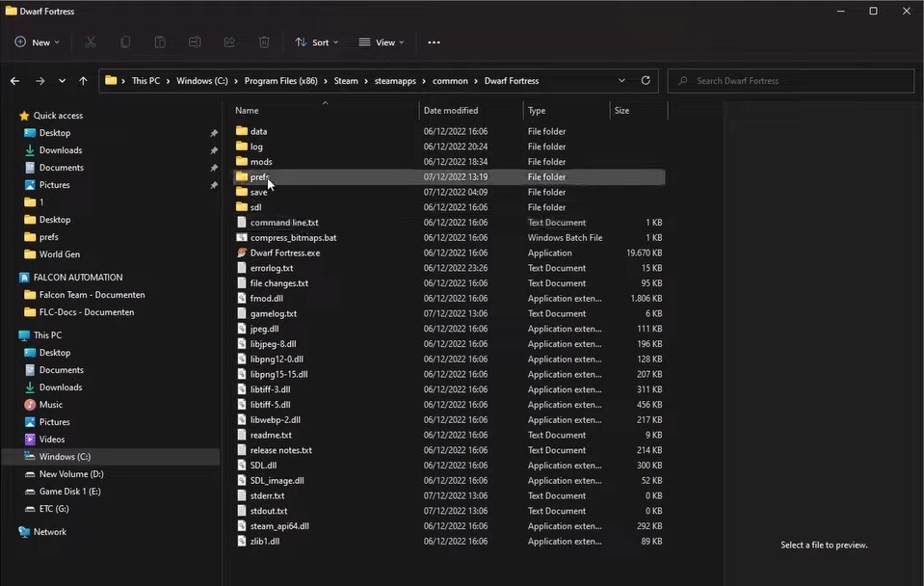The image size is (924, 586).
Task: Open Falcon Team - Documenten folder
Action: click(92, 295)
